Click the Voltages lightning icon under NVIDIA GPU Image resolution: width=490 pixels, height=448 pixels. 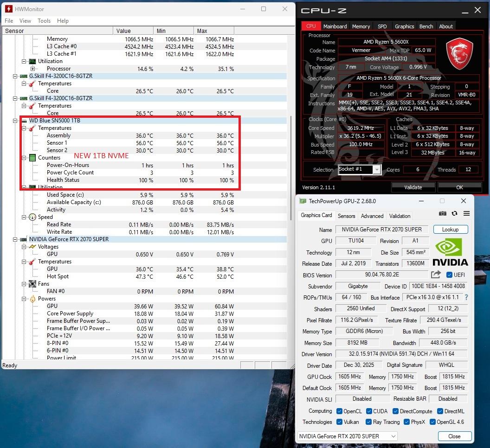tap(32, 247)
